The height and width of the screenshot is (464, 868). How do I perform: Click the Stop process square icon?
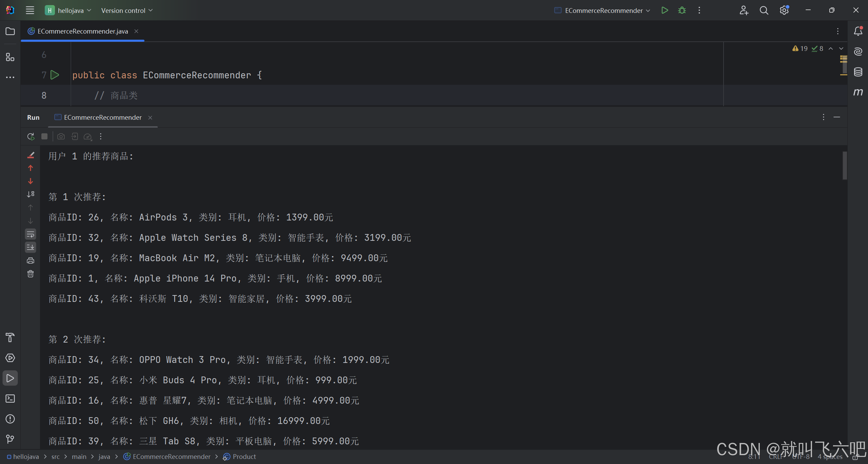[44, 136]
